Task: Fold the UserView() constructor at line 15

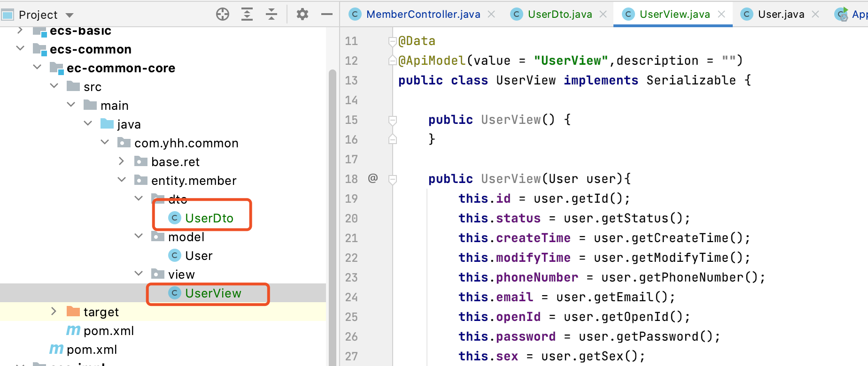Action: [393, 120]
